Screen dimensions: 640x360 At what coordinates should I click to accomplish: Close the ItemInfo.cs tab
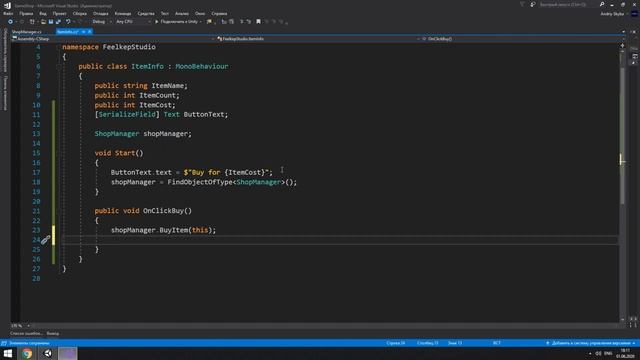[90, 31]
